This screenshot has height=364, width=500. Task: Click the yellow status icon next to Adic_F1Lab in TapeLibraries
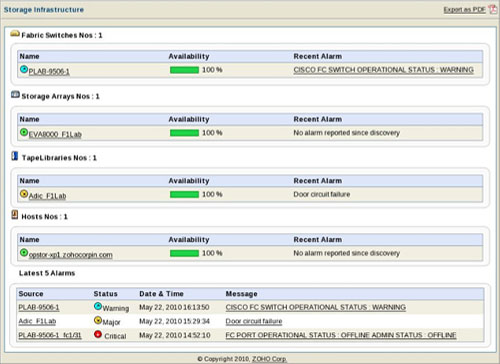coord(24,194)
